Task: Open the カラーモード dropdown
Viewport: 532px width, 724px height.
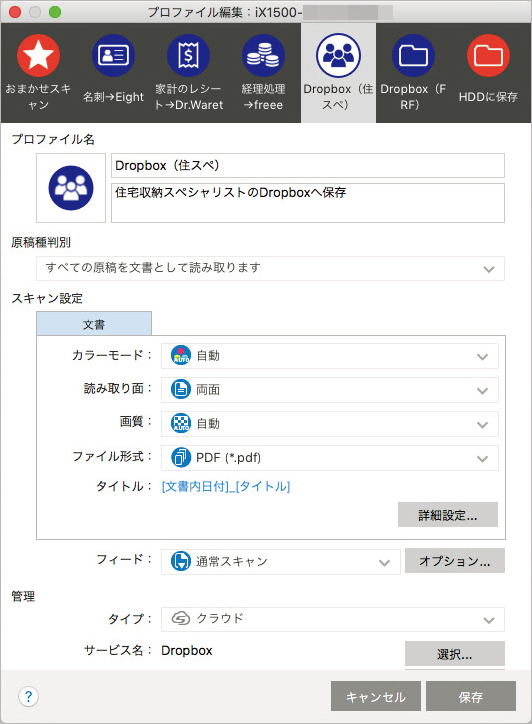Action: click(x=330, y=356)
